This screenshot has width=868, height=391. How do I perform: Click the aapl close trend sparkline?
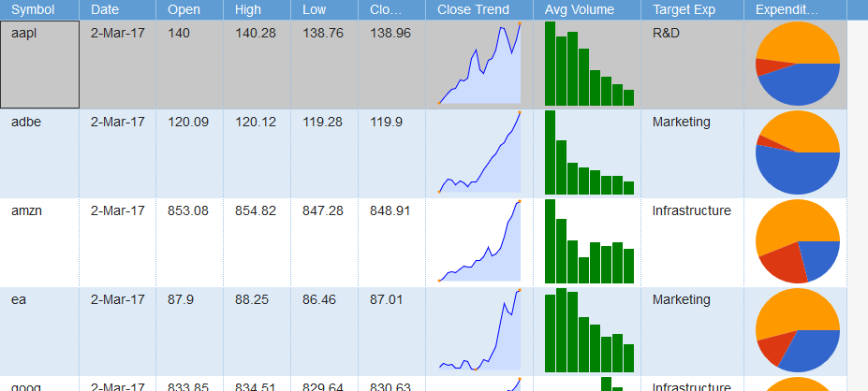click(x=479, y=63)
